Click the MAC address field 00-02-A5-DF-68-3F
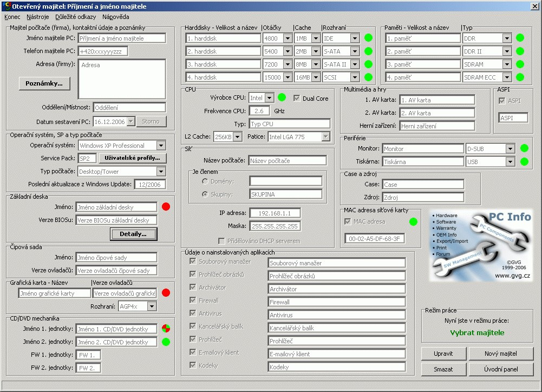This screenshot has width=542, height=392. point(374,239)
